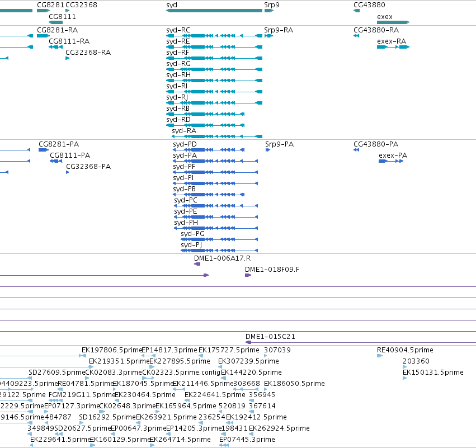Select the EP07445.3prime EST label
Screen dimensions: 476x448
pyautogui.click(x=247, y=440)
